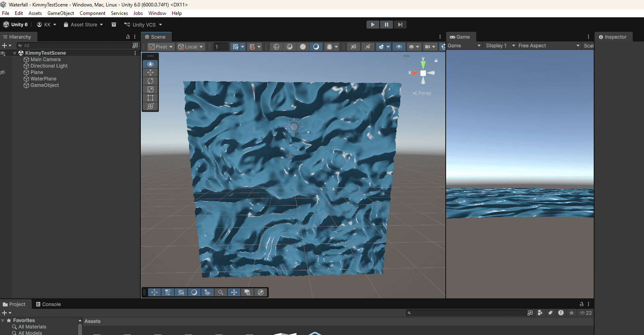Open the Window menu
The height and width of the screenshot is (335, 644).
pos(157,13)
